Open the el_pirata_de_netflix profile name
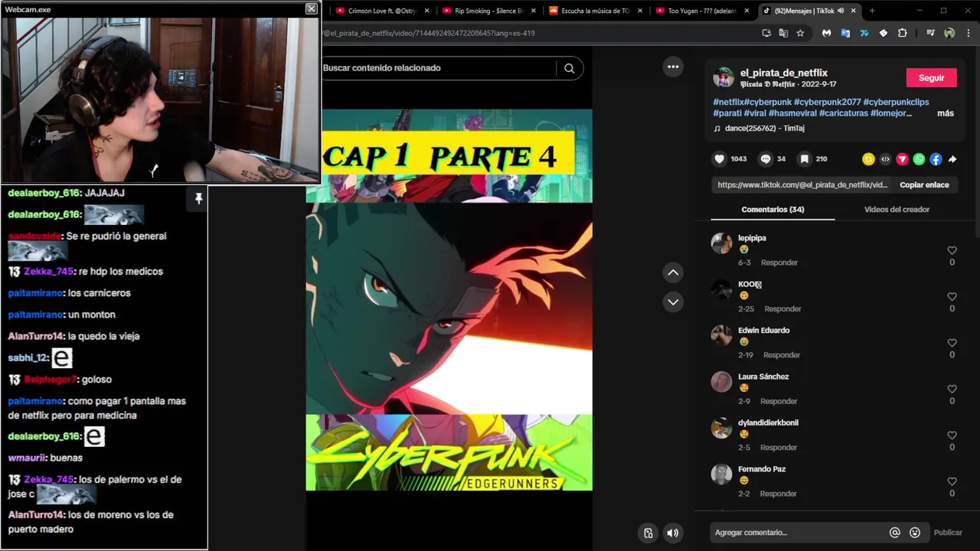Viewport: 980px width, 551px height. (784, 73)
